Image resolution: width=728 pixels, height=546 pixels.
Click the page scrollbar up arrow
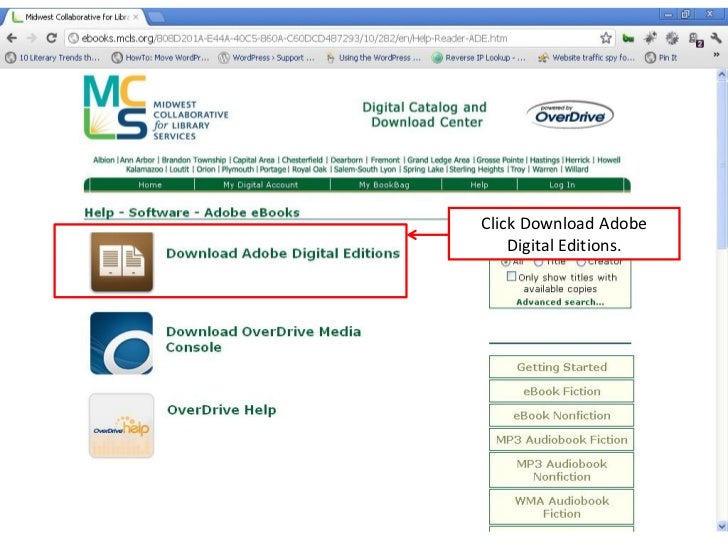[722, 74]
